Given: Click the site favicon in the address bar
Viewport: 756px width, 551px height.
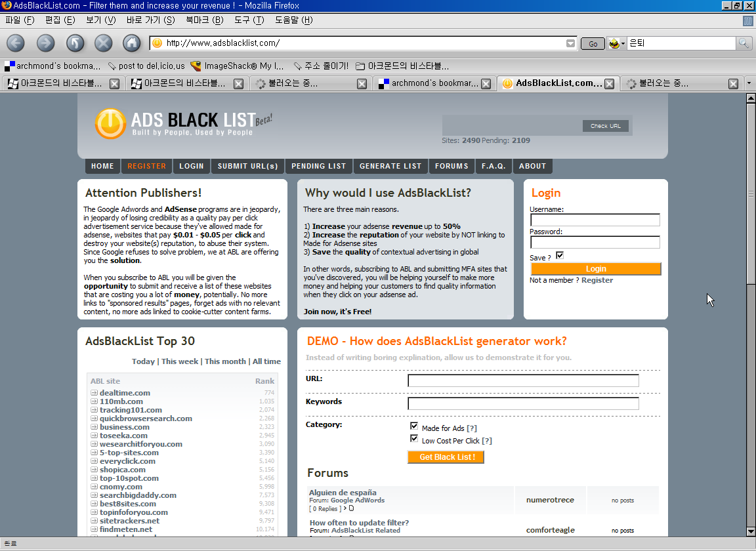Looking at the screenshot, I should (x=157, y=43).
